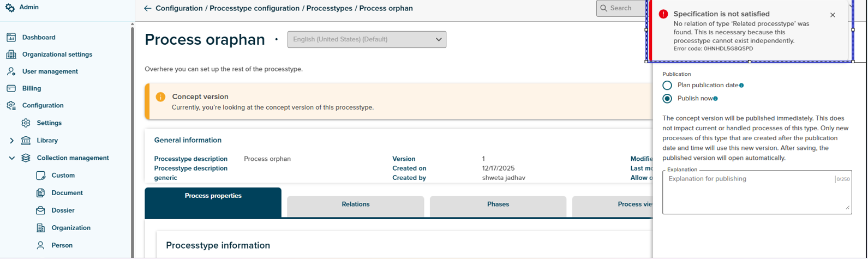Click the Organizational settings building icon
The width and height of the screenshot is (868, 259).
pos(11,55)
